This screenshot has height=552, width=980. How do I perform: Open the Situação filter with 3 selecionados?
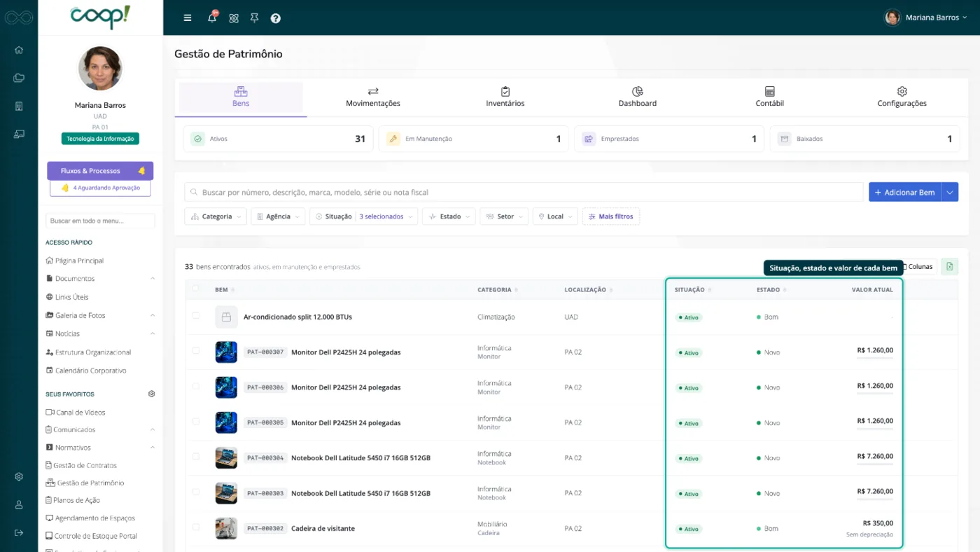(364, 216)
